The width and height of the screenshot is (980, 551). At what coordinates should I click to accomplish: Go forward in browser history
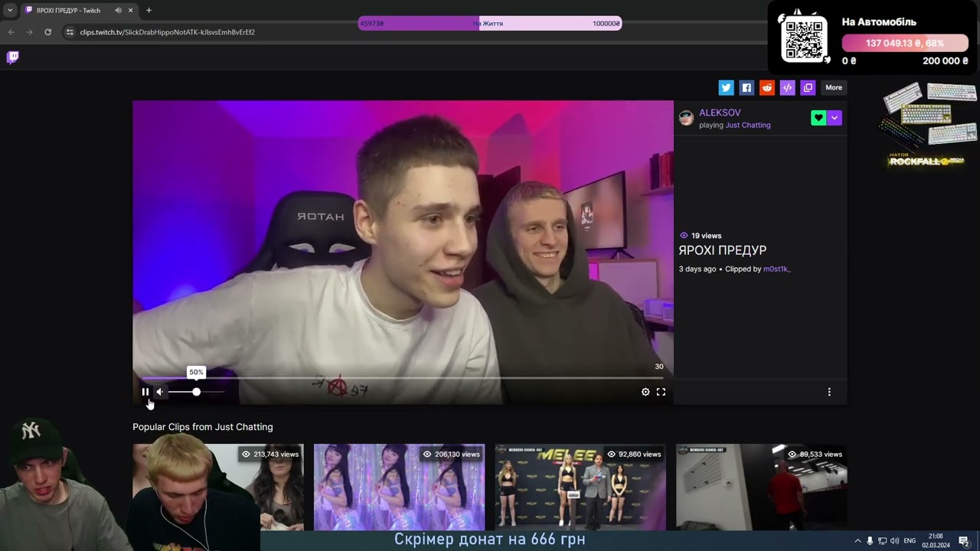[29, 32]
